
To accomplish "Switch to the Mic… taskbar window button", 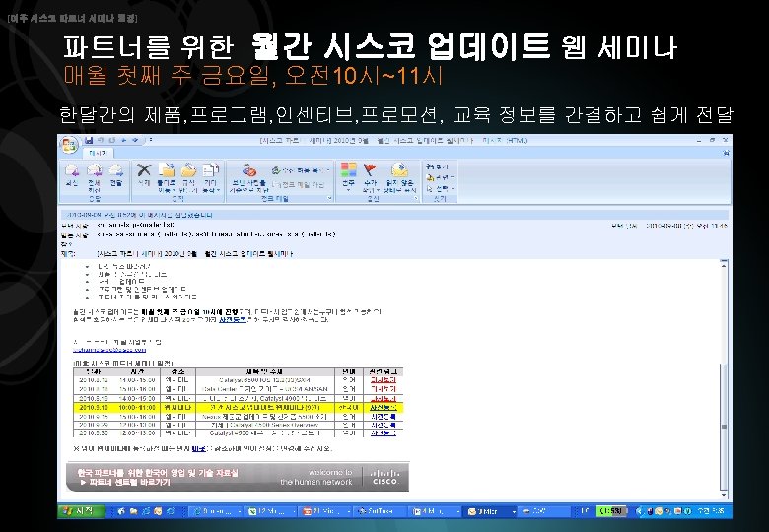I will pyautogui.click(x=324, y=511).
